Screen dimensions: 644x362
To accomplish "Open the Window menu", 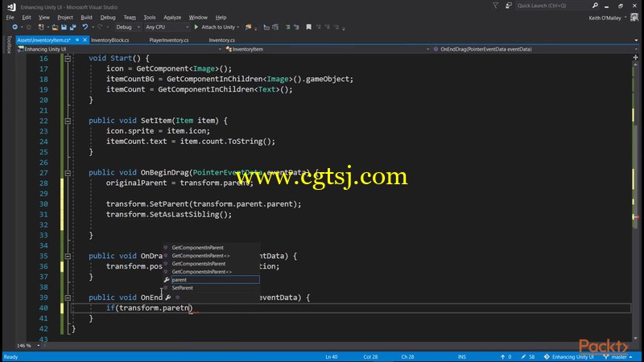I will [198, 17].
